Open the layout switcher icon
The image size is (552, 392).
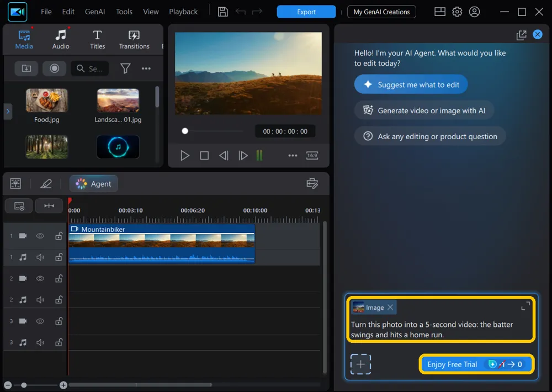coord(440,12)
